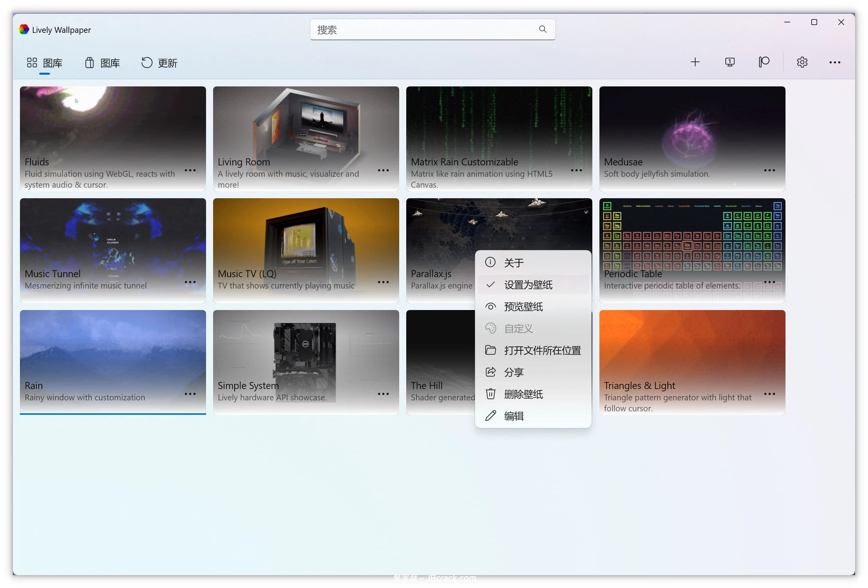Viewport: 868px width, 588px height.
Task: Open the Rain wallpaper three-dots menu
Action: pos(190,394)
